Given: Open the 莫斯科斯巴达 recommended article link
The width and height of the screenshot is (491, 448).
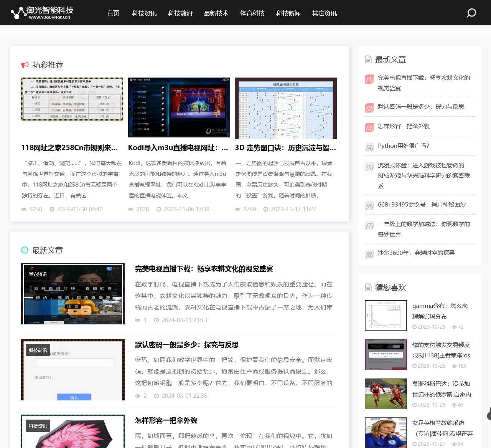Looking at the screenshot, I should (442, 389).
